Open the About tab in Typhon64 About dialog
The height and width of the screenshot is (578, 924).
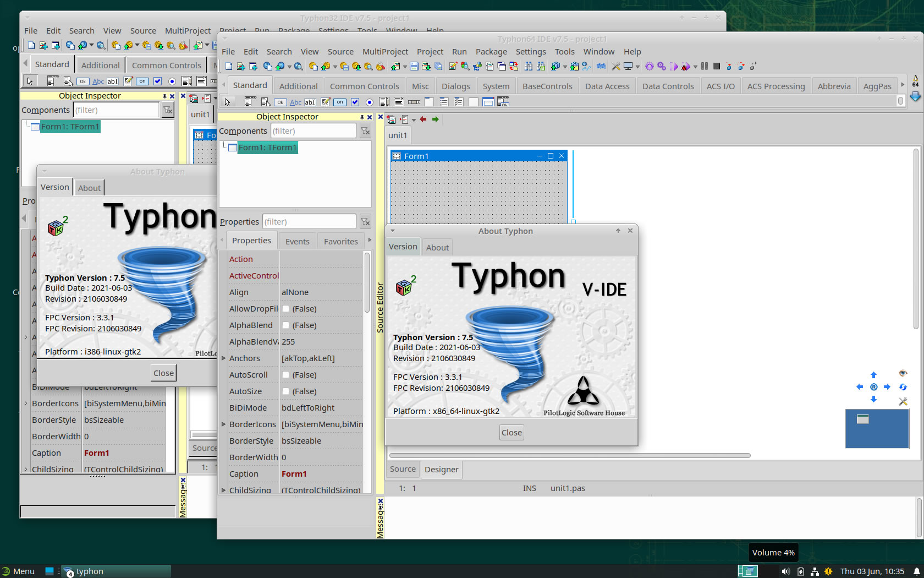(437, 248)
